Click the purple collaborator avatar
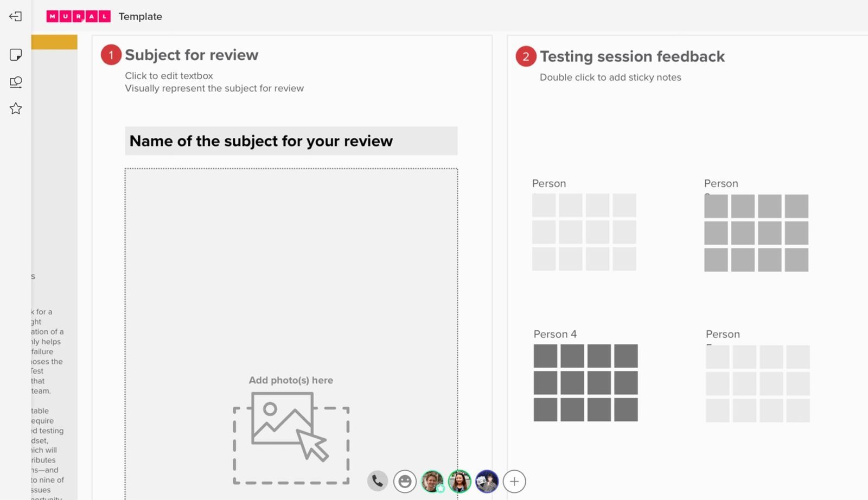Viewport: 868px width, 500px height. tap(487, 480)
